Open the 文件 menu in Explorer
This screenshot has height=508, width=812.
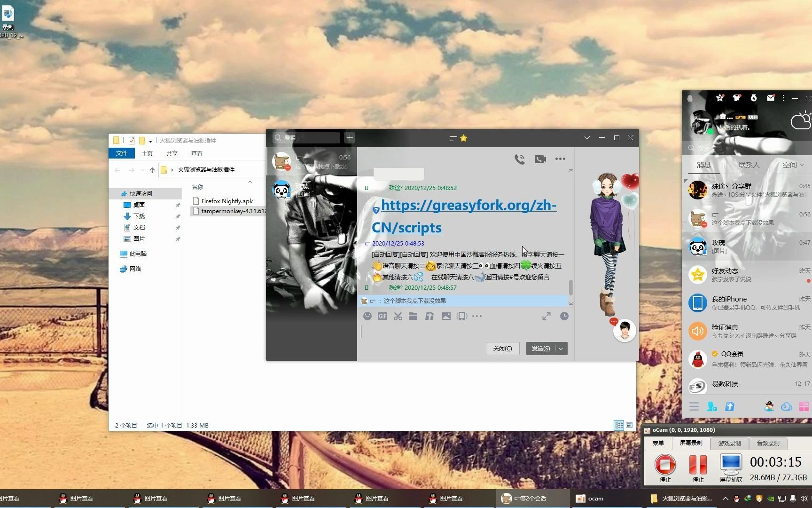122,153
